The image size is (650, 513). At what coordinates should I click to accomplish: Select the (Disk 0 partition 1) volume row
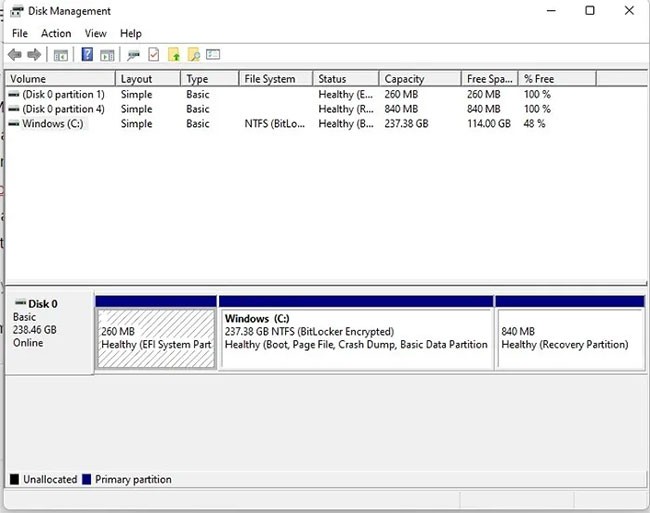(x=62, y=94)
